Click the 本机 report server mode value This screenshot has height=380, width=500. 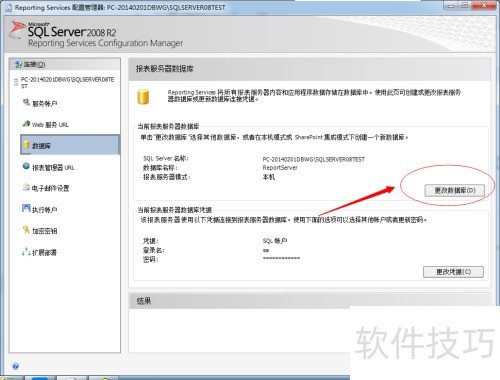point(269,177)
